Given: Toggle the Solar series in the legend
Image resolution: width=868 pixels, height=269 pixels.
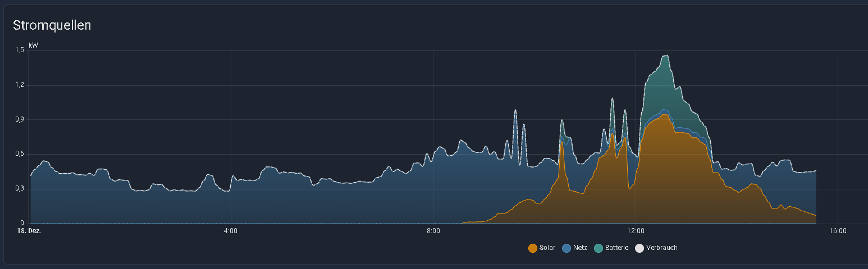Looking at the screenshot, I should 547,248.
